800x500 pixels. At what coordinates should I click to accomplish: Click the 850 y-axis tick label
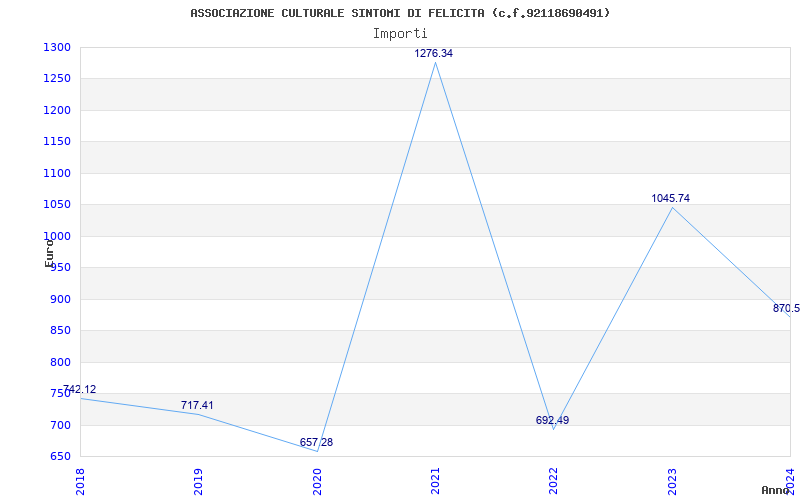[x=60, y=331]
